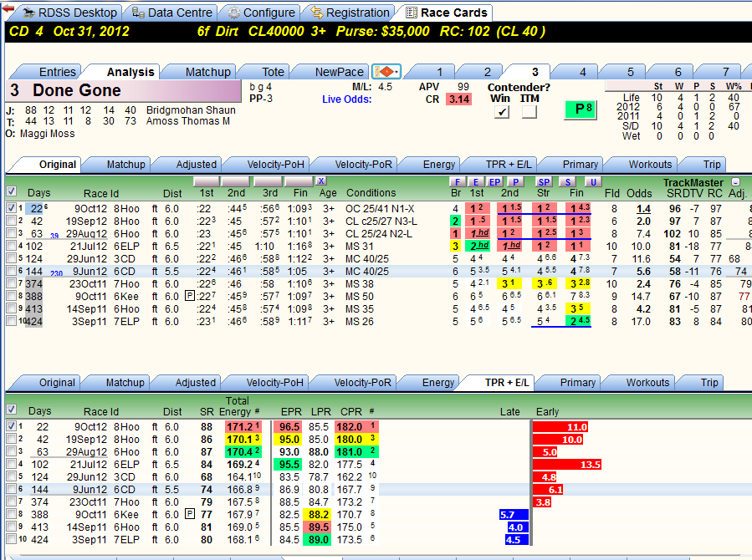This screenshot has width=752, height=560.
Task: Click the red CR value 3.14
Action: (459, 99)
